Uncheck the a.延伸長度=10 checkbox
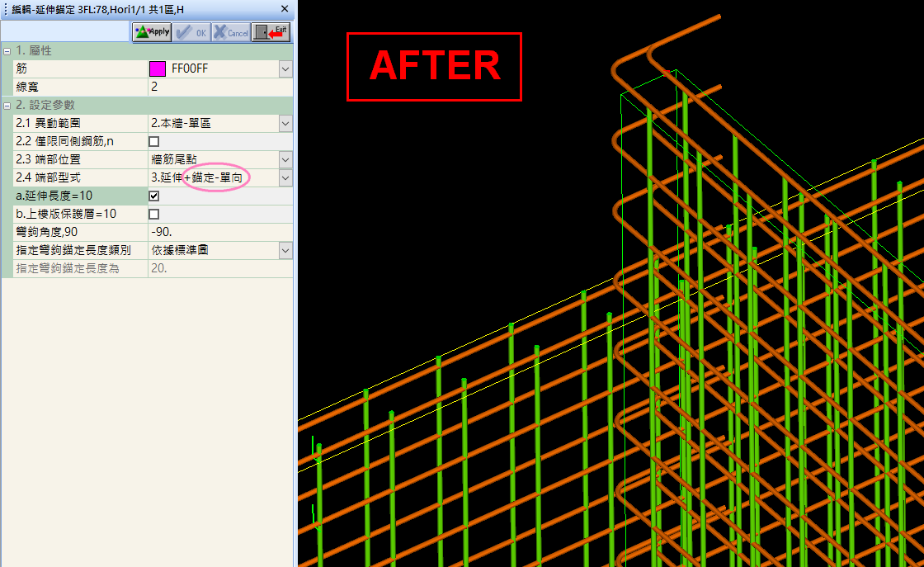Viewport: 924px width, 567px height. [153, 196]
